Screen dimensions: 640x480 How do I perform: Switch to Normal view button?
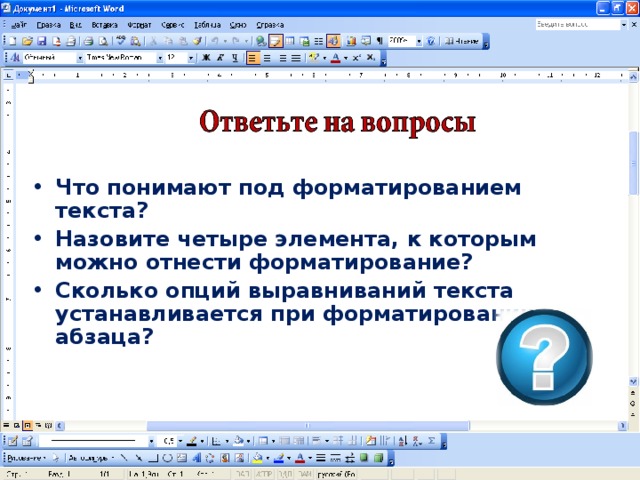(x=6, y=426)
